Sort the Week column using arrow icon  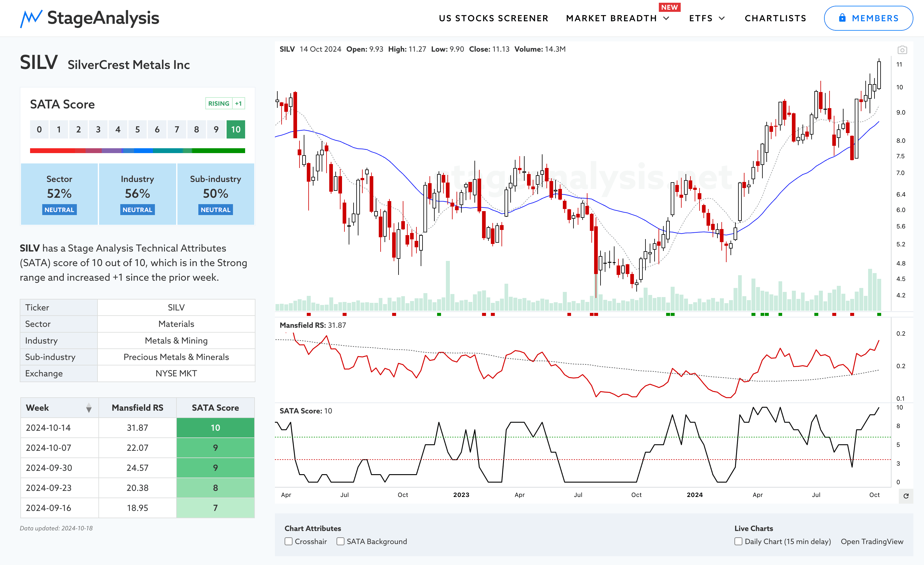[89, 408]
